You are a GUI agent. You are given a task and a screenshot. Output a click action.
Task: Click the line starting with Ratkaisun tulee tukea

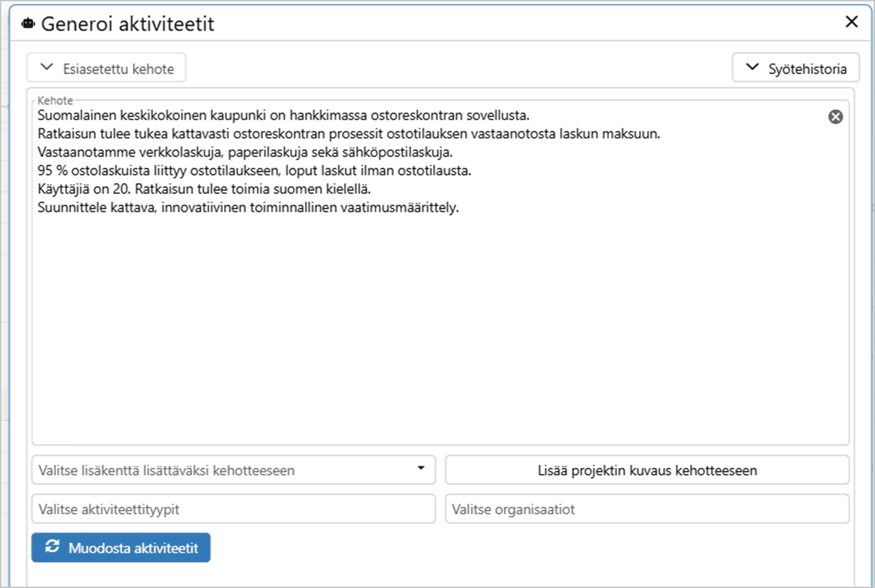(x=348, y=134)
